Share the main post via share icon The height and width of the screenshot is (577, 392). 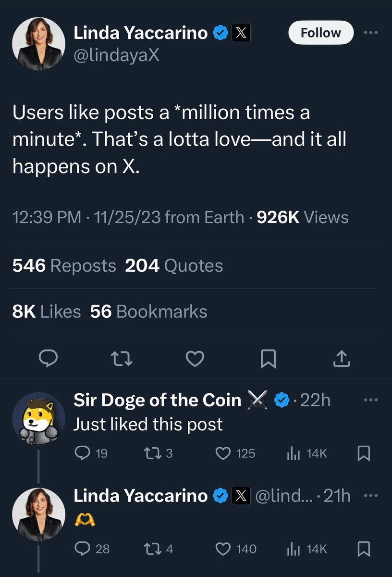[x=341, y=358]
